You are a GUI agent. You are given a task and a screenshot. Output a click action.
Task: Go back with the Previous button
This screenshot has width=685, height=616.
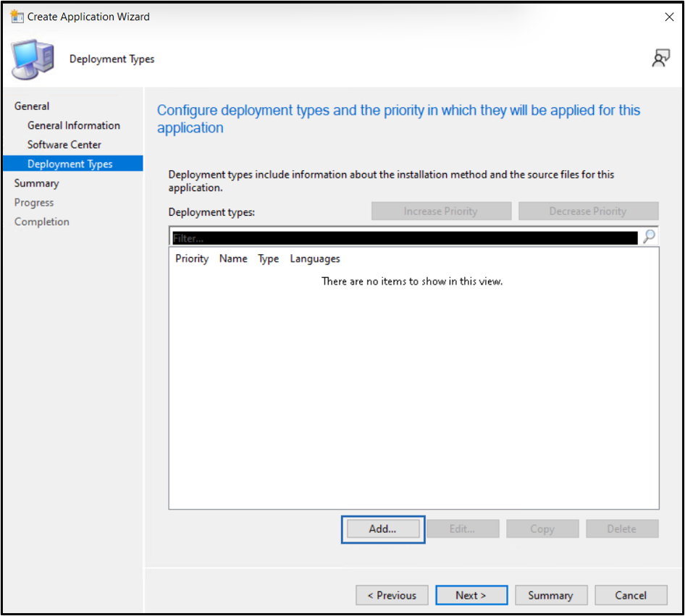392,596
